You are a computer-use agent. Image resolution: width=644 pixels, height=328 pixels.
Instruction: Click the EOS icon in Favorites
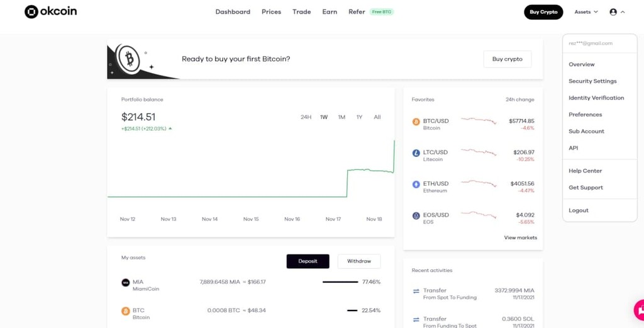coord(416,216)
